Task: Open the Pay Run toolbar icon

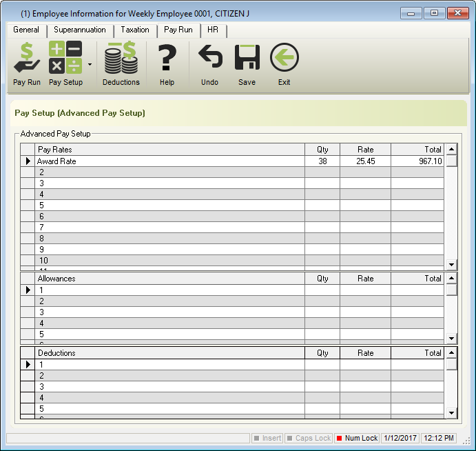Action: tap(27, 64)
